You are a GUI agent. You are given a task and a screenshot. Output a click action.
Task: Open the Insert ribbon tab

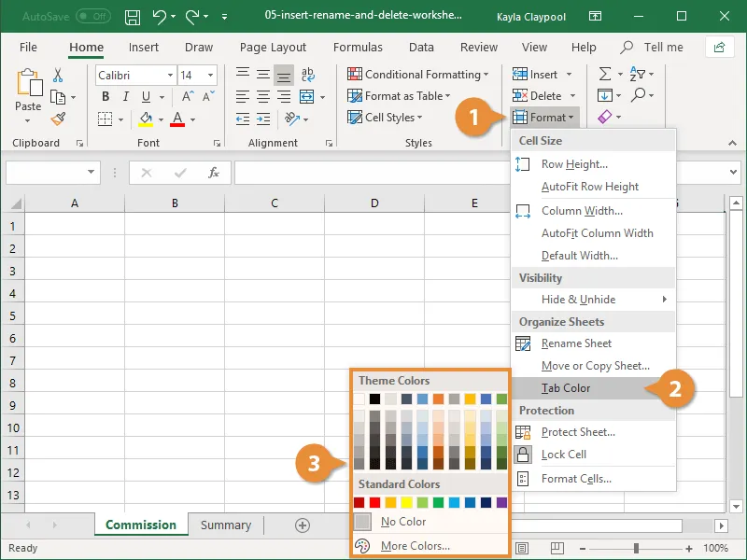(144, 48)
